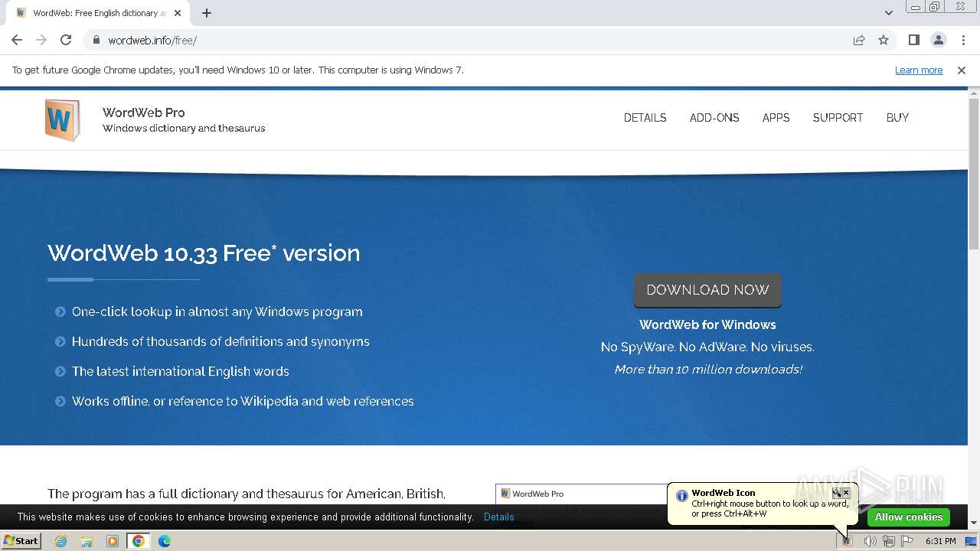The image size is (980, 551).
Task: Dismiss the Chrome update notification bar
Action: point(962,70)
